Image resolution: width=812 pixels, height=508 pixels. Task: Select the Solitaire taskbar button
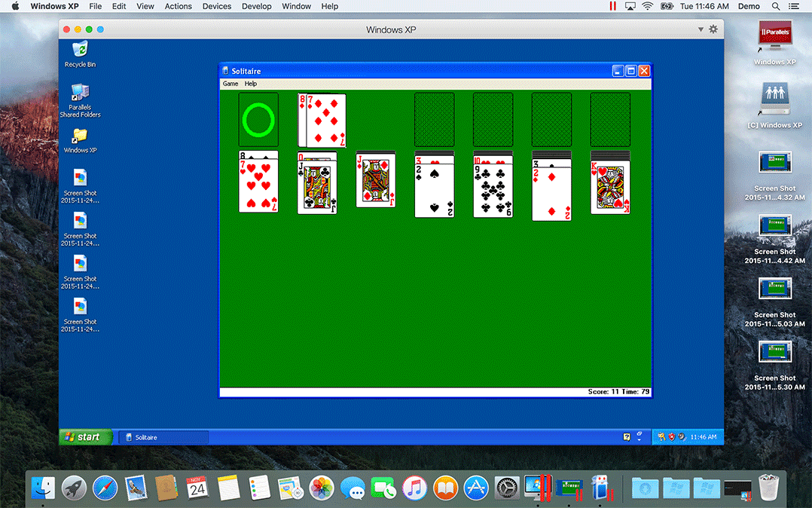point(163,437)
